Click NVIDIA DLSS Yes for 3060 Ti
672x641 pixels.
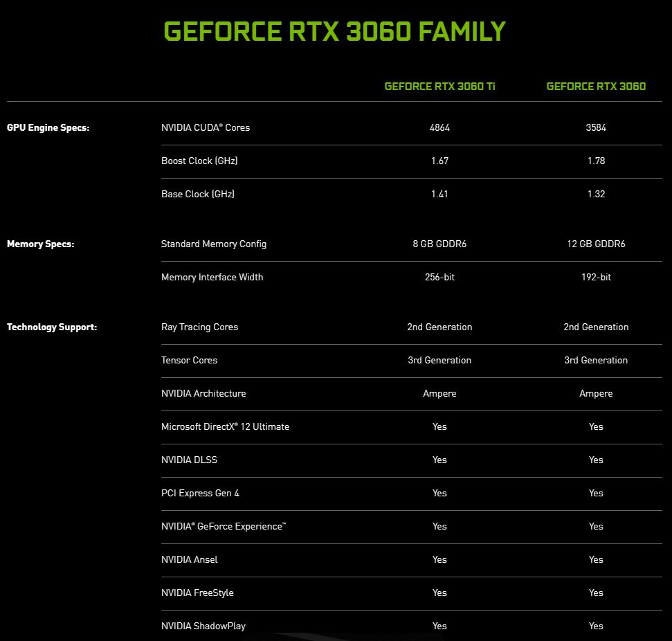(439, 460)
